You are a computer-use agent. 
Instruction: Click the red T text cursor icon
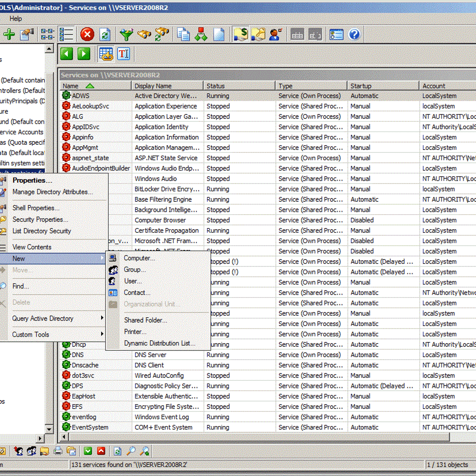(x=124, y=54)
